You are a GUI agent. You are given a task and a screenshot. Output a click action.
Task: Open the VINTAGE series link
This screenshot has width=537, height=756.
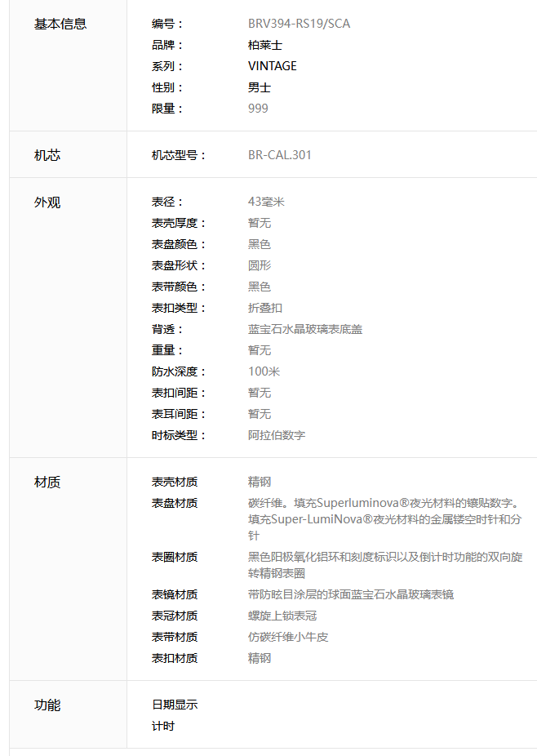point(273,66)
